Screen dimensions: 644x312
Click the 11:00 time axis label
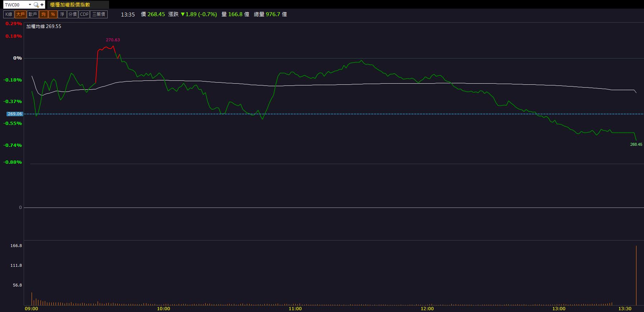click(295, 309)
